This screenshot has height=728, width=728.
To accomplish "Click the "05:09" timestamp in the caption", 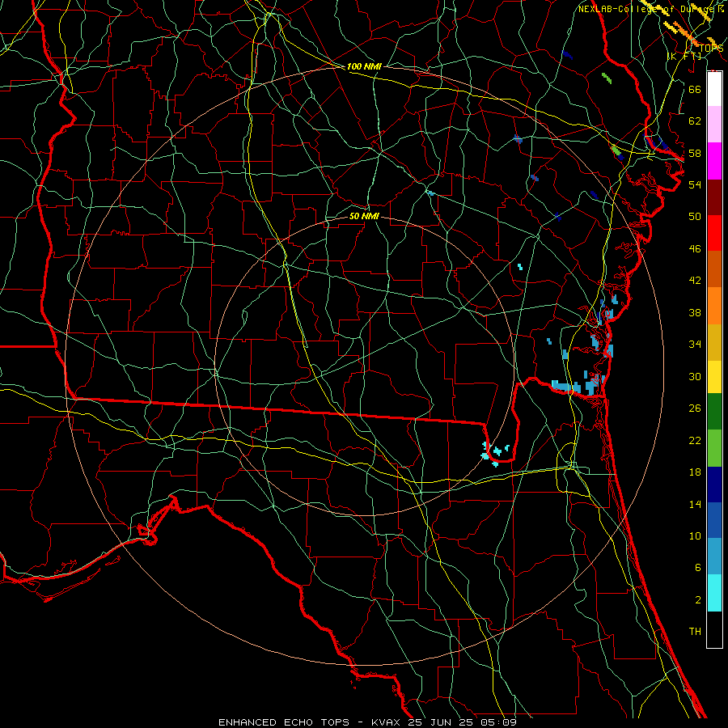I will [500, 722].
